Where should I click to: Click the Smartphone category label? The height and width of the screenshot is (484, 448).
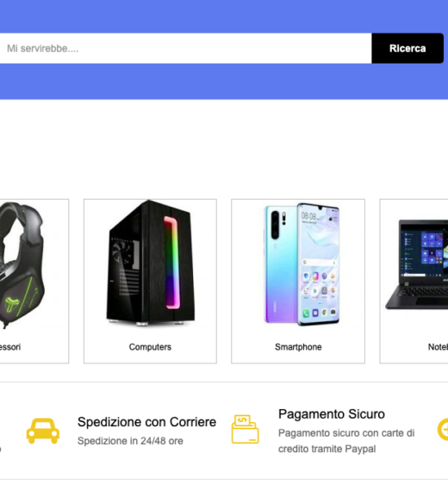pos(298,347)
